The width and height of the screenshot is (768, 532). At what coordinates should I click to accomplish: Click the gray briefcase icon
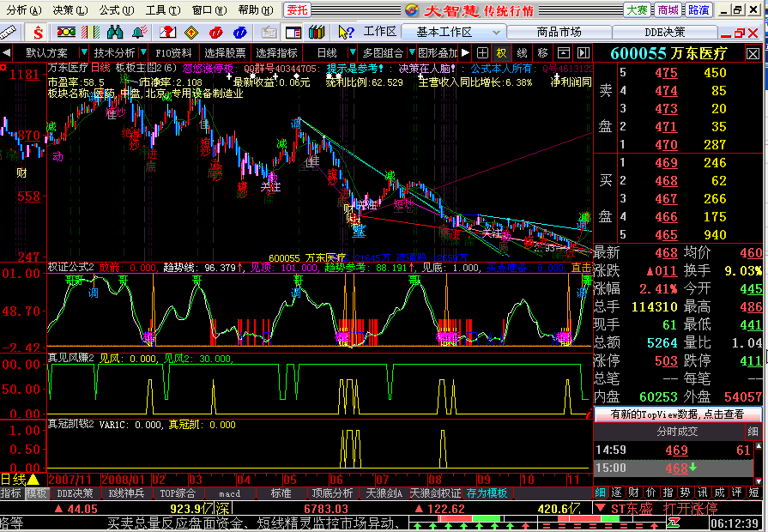tap(269, 33)
